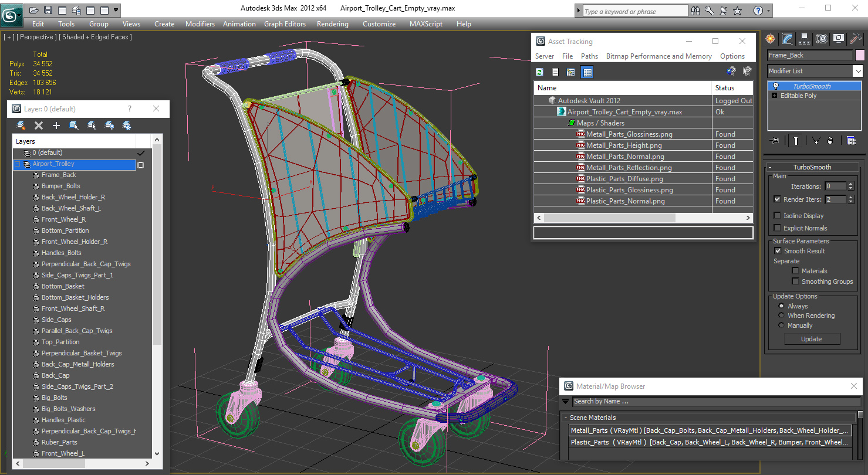Viewport: 868px width, 475px height.
Task: Open Material/Map Browser options arrow
Action: 566,402
